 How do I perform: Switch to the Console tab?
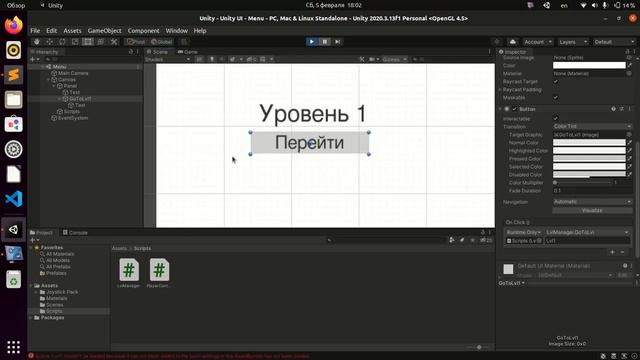pyautogui.click(x=75, y=233)
